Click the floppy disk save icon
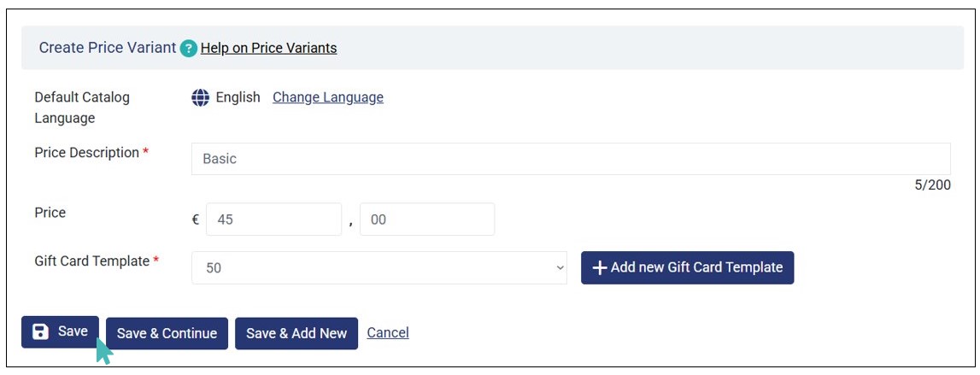This screenshot has width=980, height=375. (40, 331)
